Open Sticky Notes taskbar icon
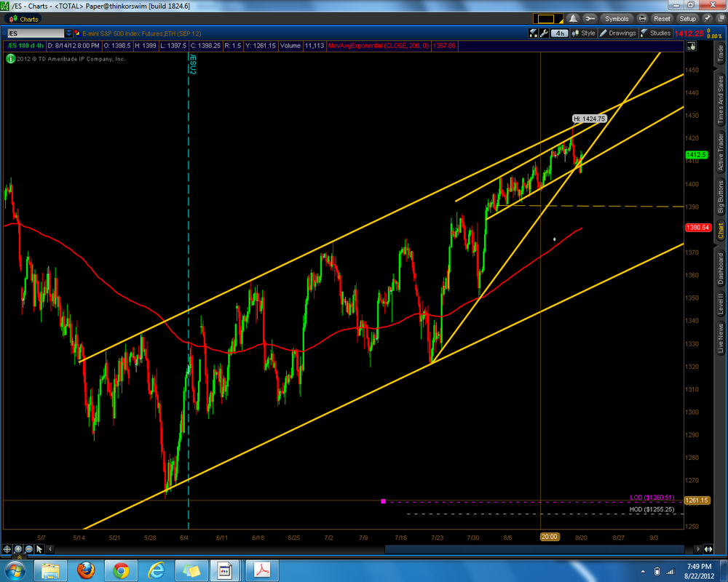The image size is (728, 582). tap(191, 570)
